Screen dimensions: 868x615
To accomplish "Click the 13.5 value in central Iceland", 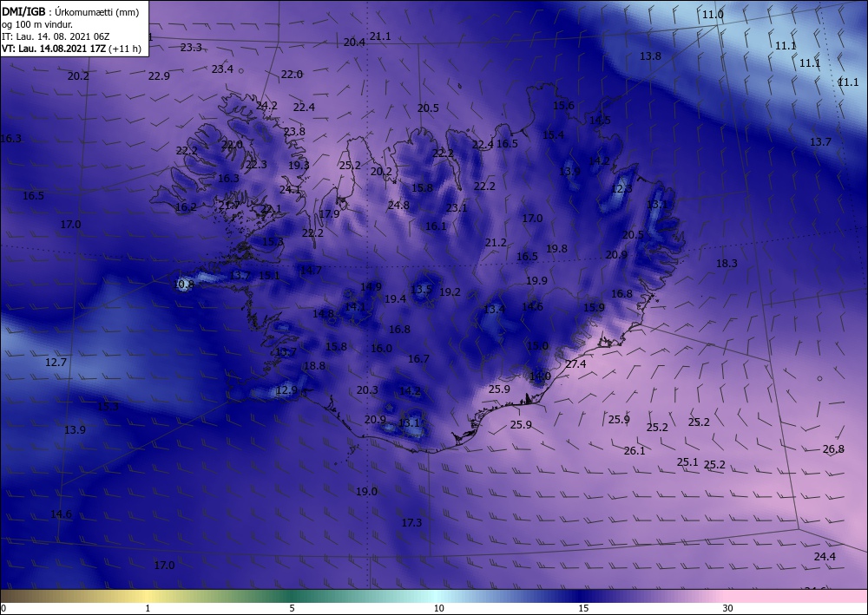I will click(421, 289).
